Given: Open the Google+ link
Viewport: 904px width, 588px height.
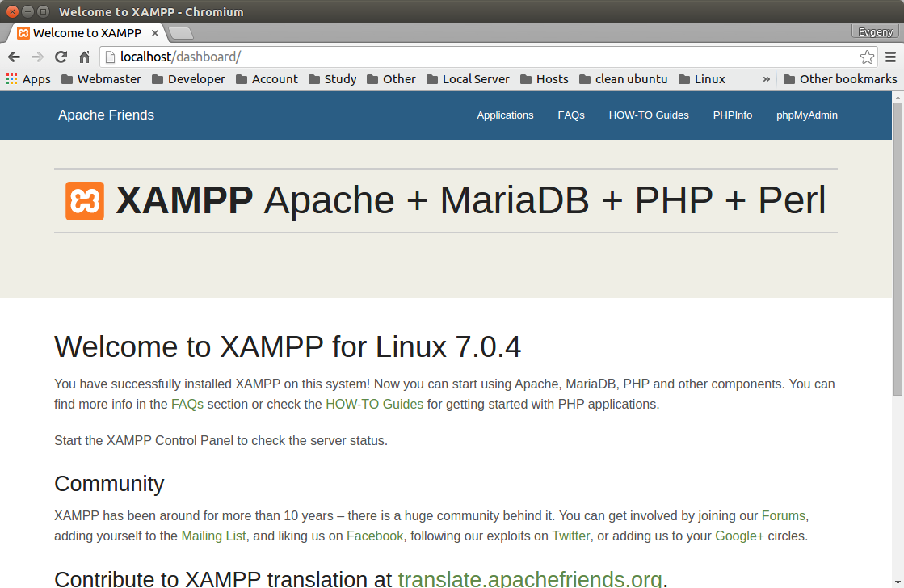Looking at the screenshot, I should tap(739, 535).
